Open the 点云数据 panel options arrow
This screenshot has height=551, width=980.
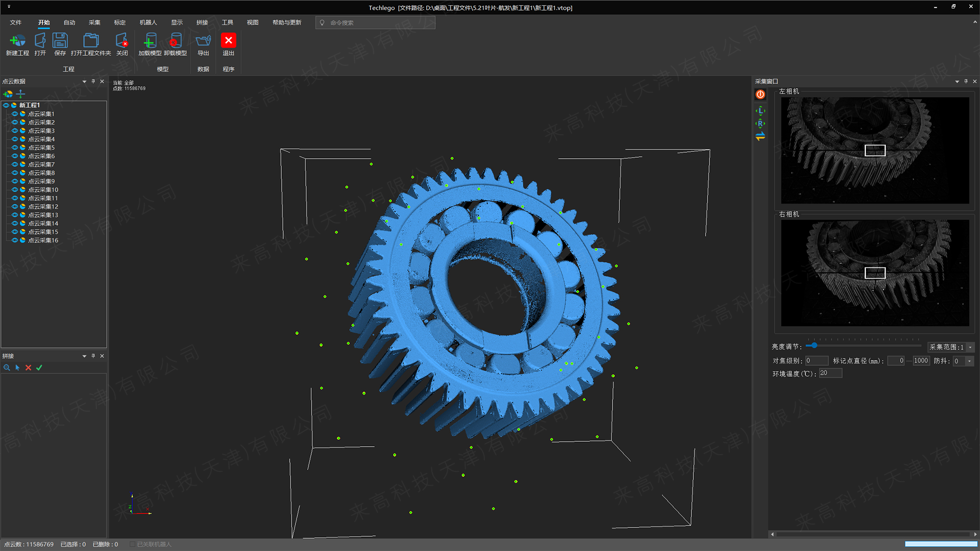pyautogui.click(x=84, y=82)
